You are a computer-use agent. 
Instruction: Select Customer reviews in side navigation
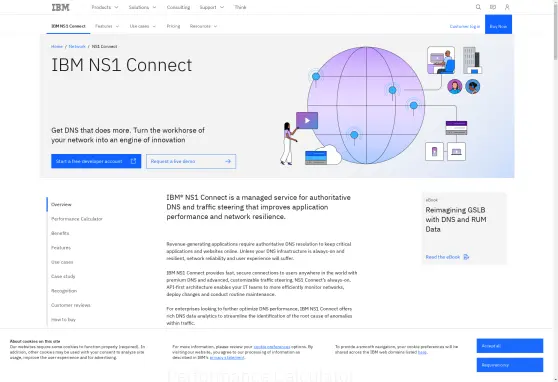tap(71, 305)
